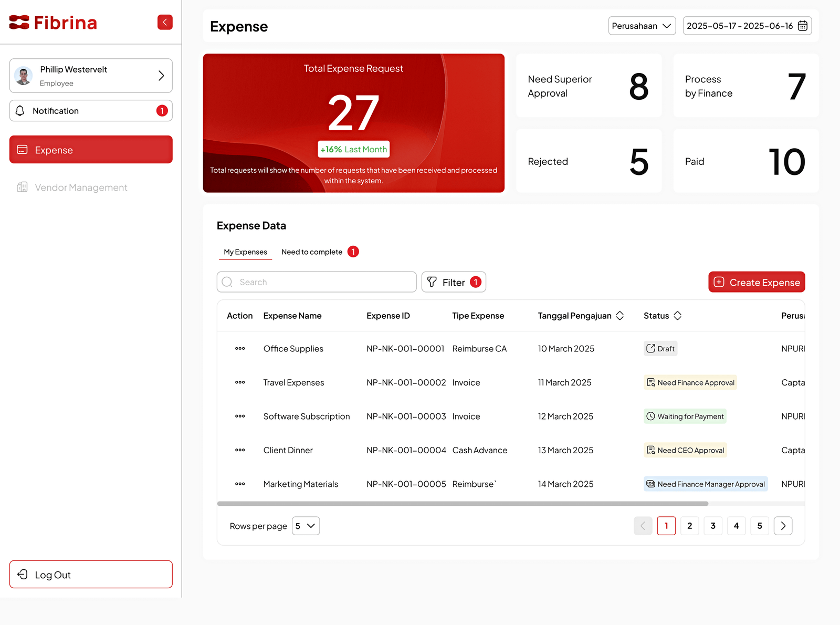Select the Process by Finance card
Screen dimensions: 840x625
point(745,86)
